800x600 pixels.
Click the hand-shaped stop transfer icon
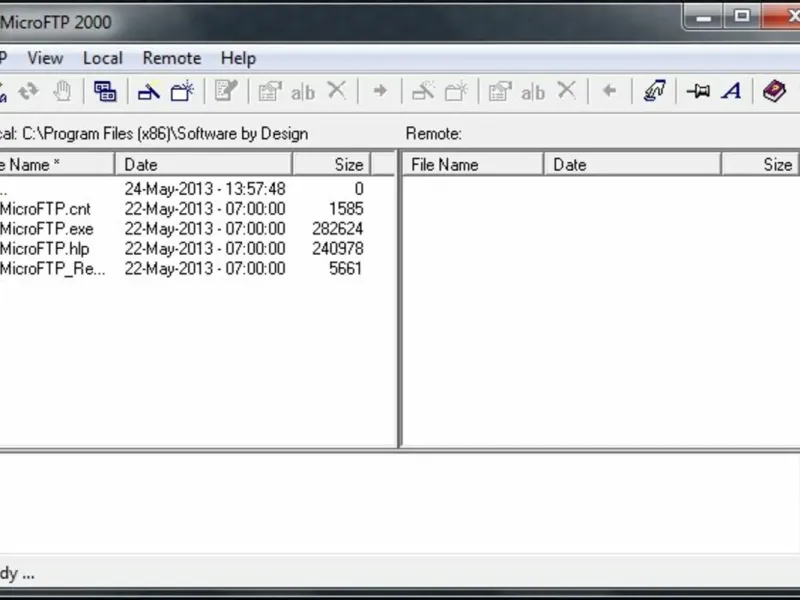pos(62,92)
